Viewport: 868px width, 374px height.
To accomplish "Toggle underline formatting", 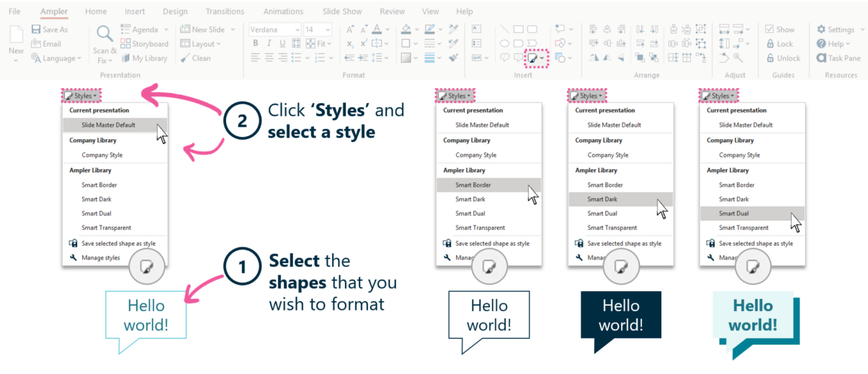I will 282,44.
